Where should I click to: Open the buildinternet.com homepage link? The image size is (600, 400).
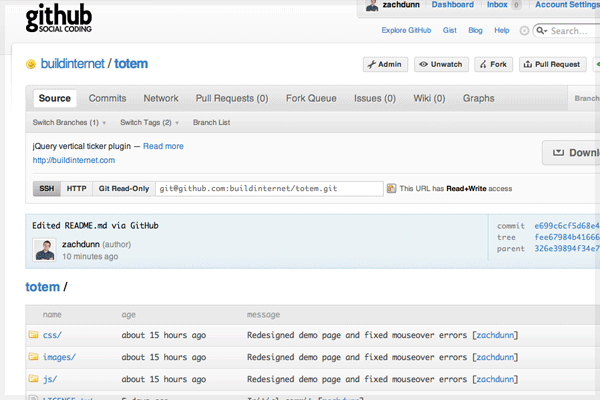[74, 160]
